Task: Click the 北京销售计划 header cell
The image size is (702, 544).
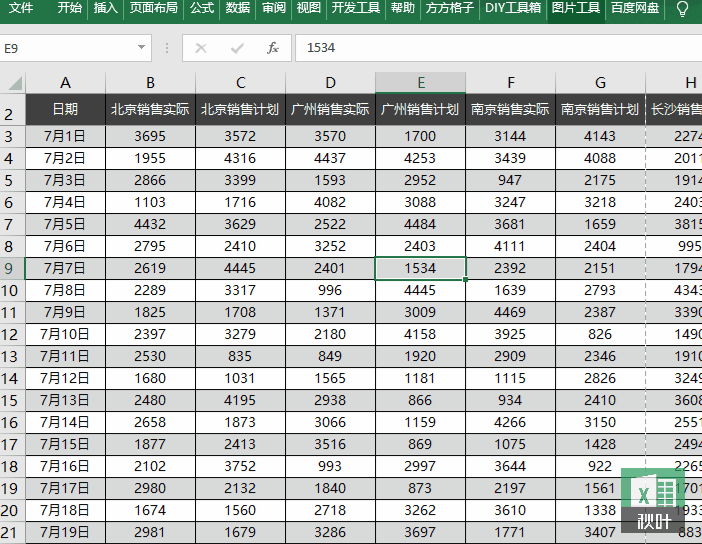Action: point(240,109)
